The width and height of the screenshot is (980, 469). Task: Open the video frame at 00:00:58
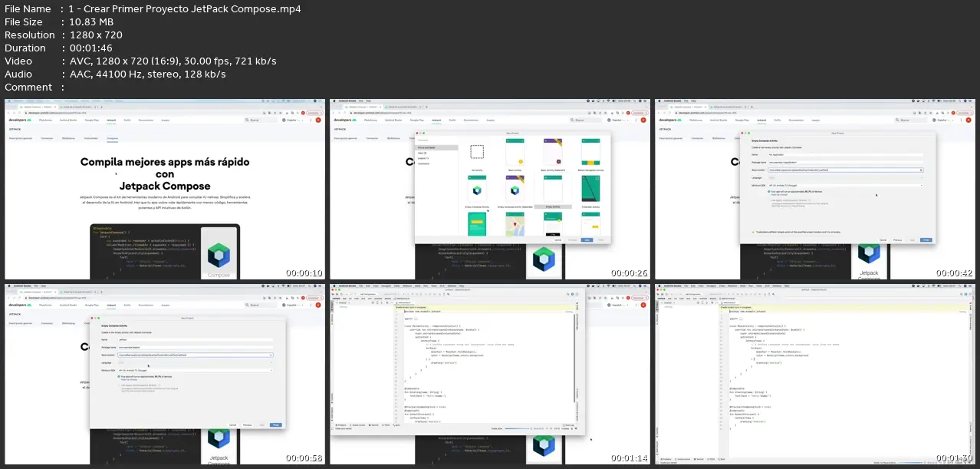(165, 373)
